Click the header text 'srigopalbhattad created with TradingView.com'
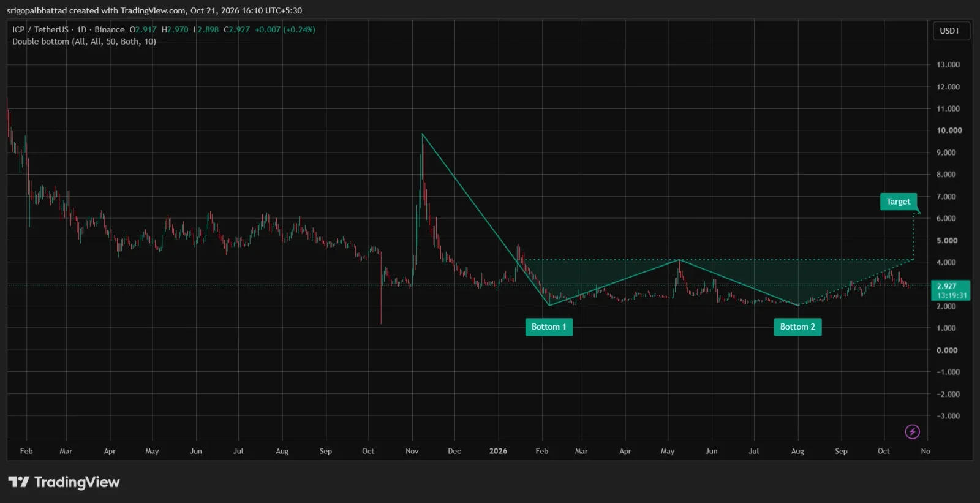 tap(96, 10)
